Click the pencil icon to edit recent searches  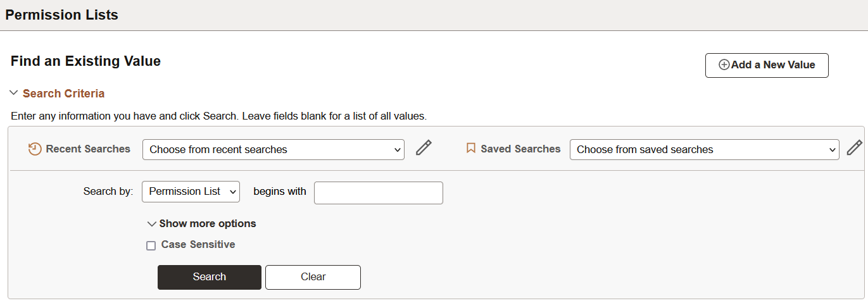pyautogui.click(x=424, y=148)
